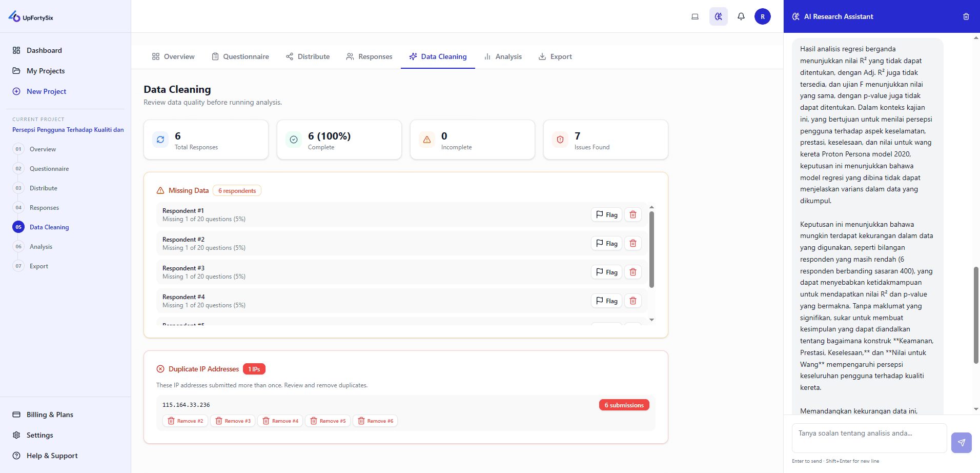This screenshot has height=473, width=980.
Task: Go to step 02 Questionnaire
Action: point(40,169)
